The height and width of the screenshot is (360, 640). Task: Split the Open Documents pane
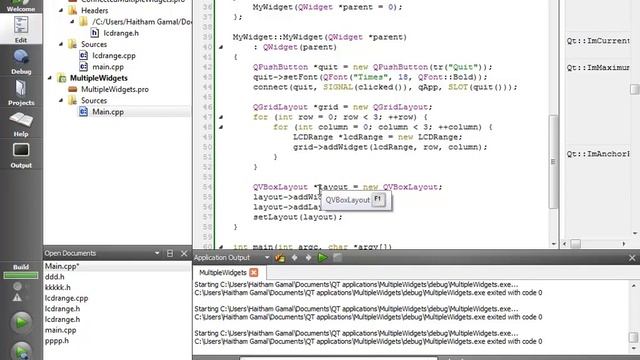pos(170,253)
